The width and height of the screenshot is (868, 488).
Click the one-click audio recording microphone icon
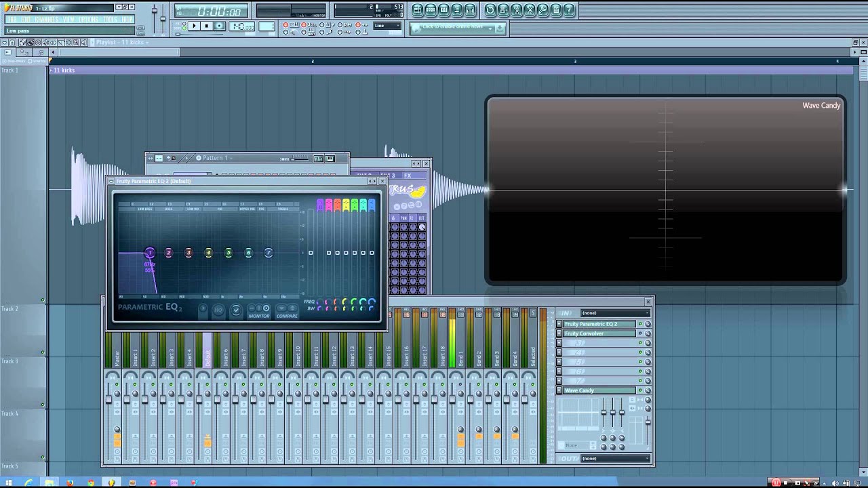pyautogui.click(x=543, y=9)
